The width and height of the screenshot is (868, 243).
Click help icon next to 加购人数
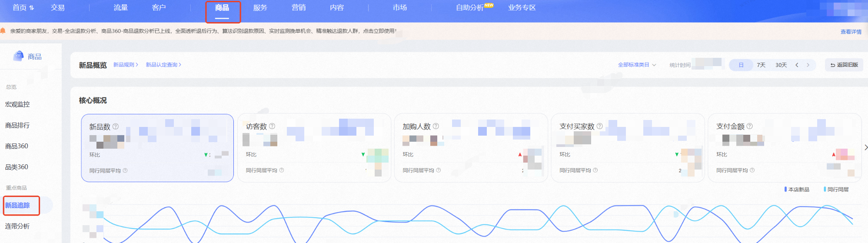pos(436,126)
